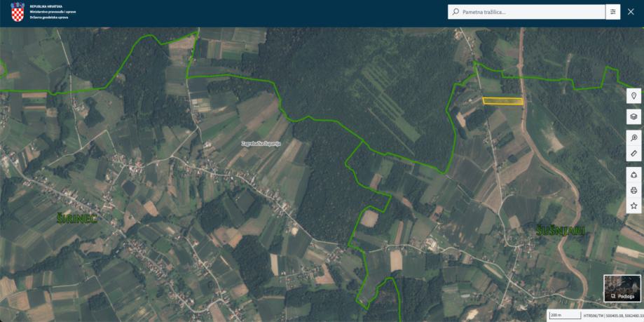644x322 pixels.
Task: Select the draw shapes tool
Action: pyautogui.click(x=633, y=175)
